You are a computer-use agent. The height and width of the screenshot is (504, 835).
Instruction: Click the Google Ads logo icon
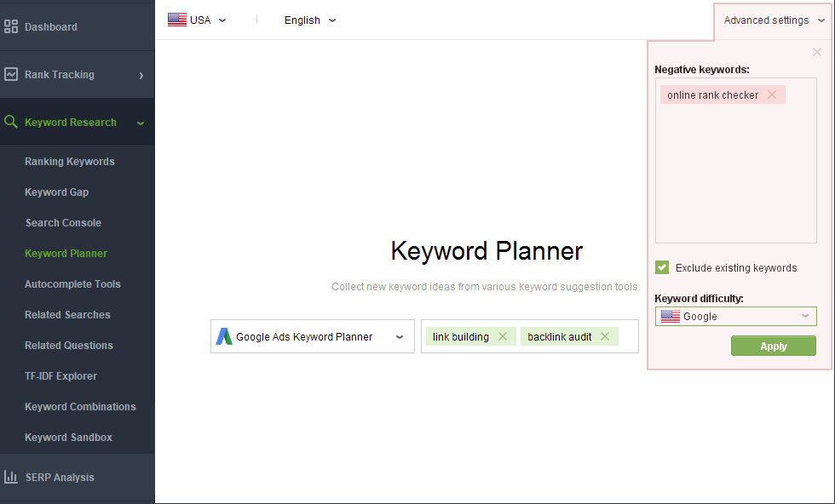224,336
